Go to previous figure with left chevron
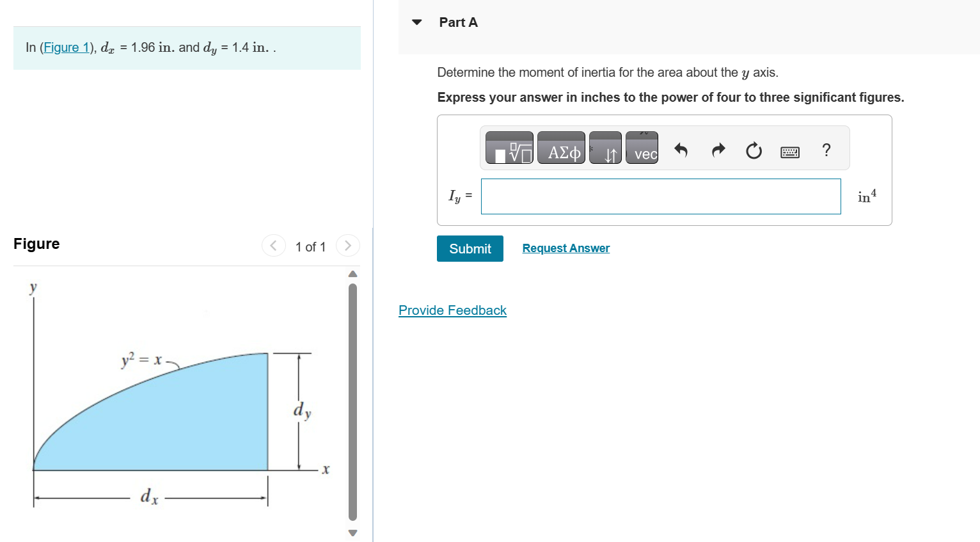The width and height of the screenshot is (980, 542). coord(274,246)
